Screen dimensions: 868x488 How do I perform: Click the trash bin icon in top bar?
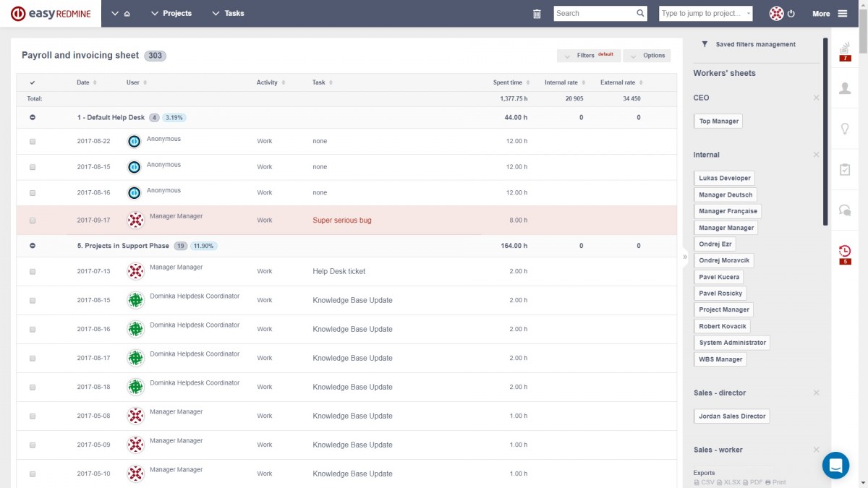pyautogui.click(x=537, y=14)
